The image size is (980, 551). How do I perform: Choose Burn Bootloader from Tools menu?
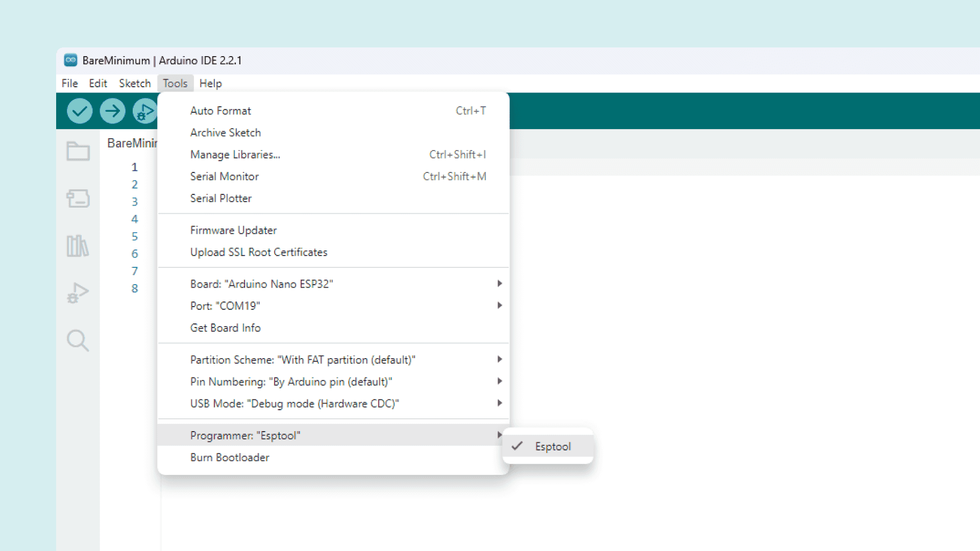pyautogui.click(x=230, y=458)
